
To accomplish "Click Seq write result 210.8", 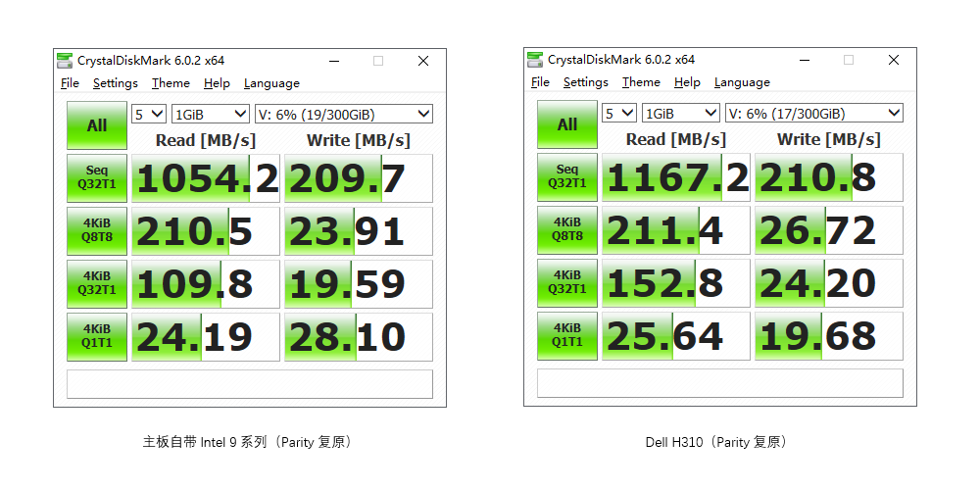I will point(829,177).
